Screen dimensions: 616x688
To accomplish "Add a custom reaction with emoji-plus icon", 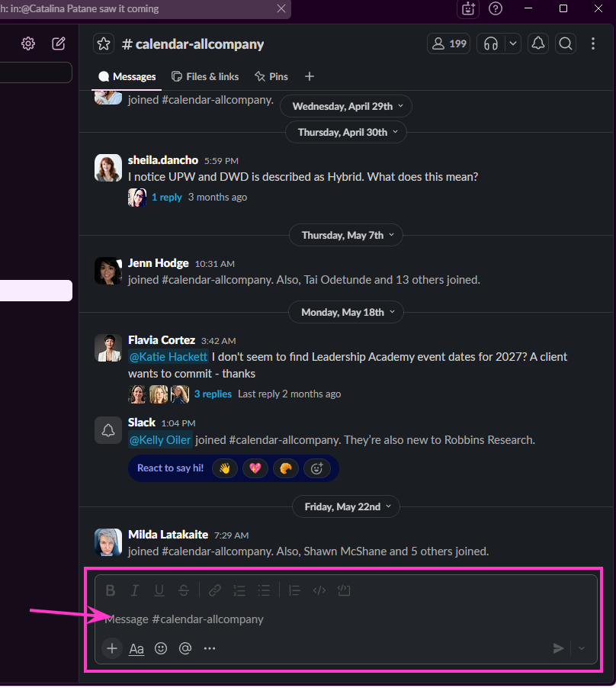I will click(x=316, y=468).
